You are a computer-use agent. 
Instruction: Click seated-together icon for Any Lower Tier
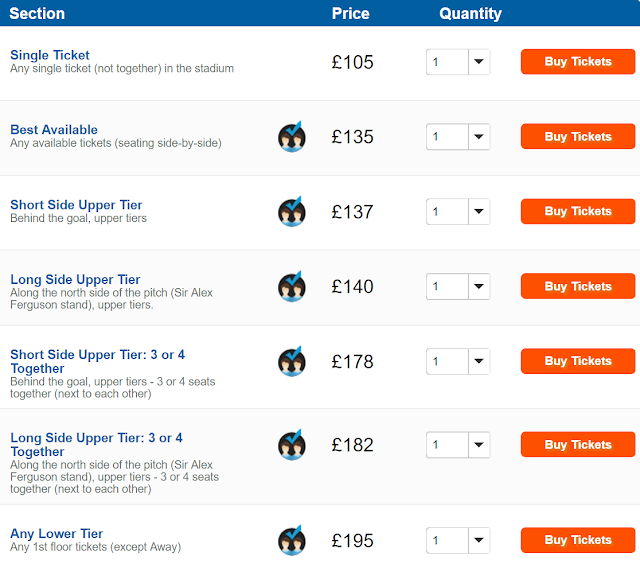coord(291,541)
